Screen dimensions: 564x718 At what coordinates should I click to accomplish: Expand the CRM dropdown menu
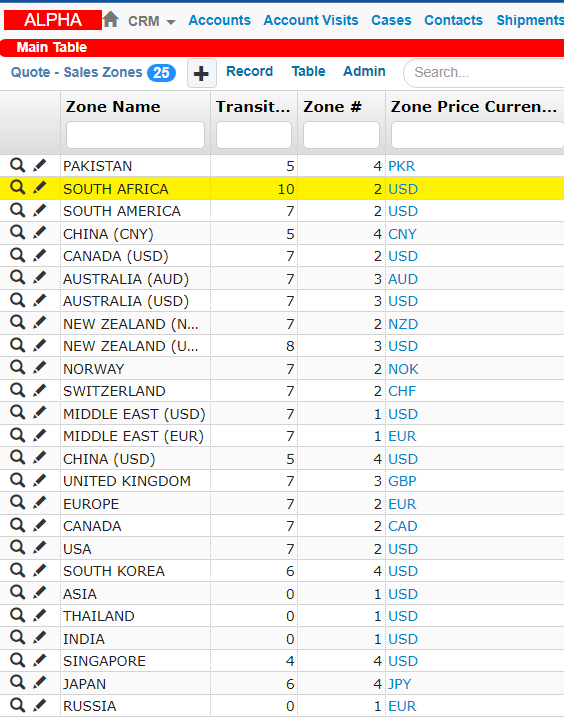click(152, 21)
